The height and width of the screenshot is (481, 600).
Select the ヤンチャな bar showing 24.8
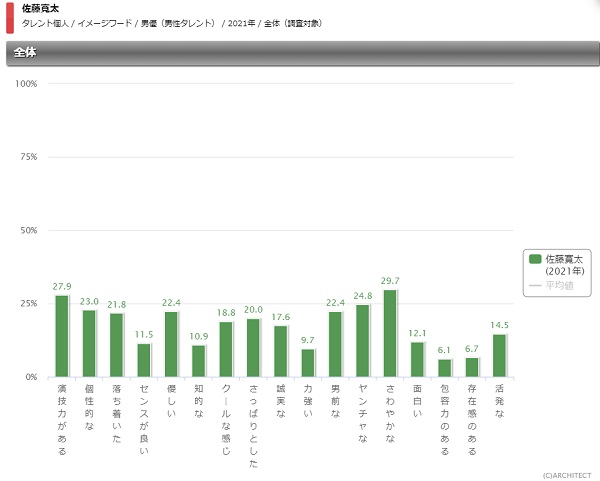tap(363, 340)
